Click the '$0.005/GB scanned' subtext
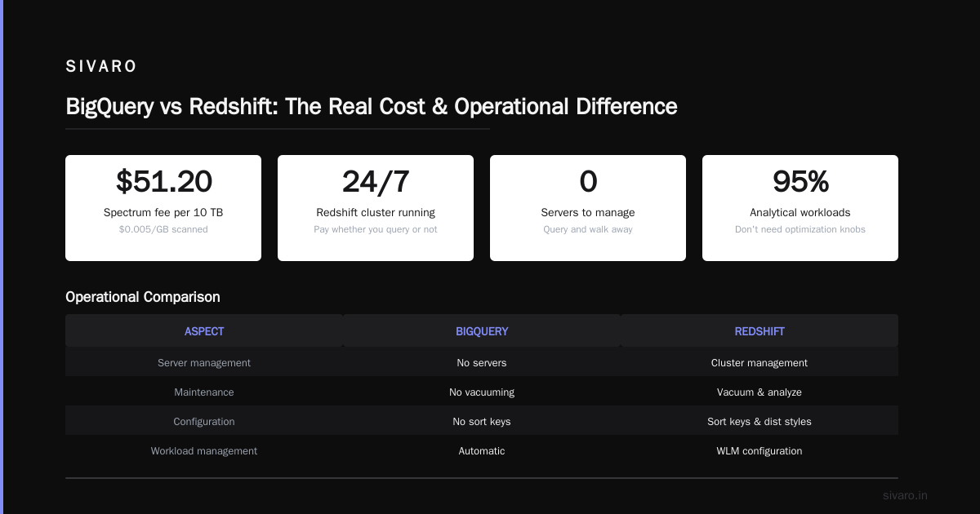This screenshot has height=514, width=980. [163, 229]
